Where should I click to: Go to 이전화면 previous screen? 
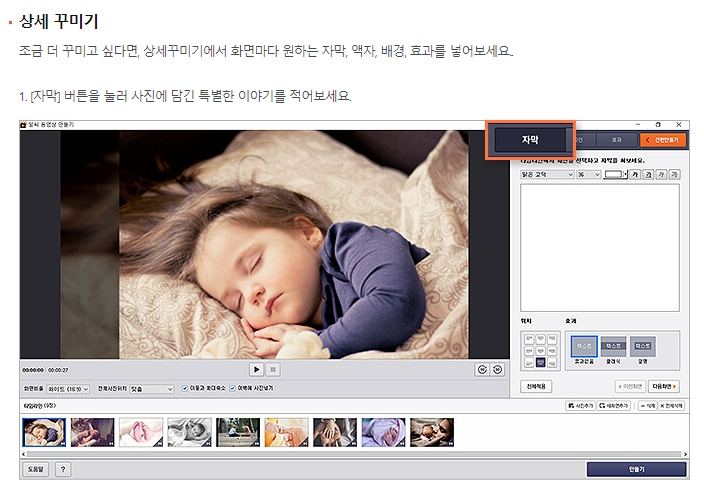point(630,386)
